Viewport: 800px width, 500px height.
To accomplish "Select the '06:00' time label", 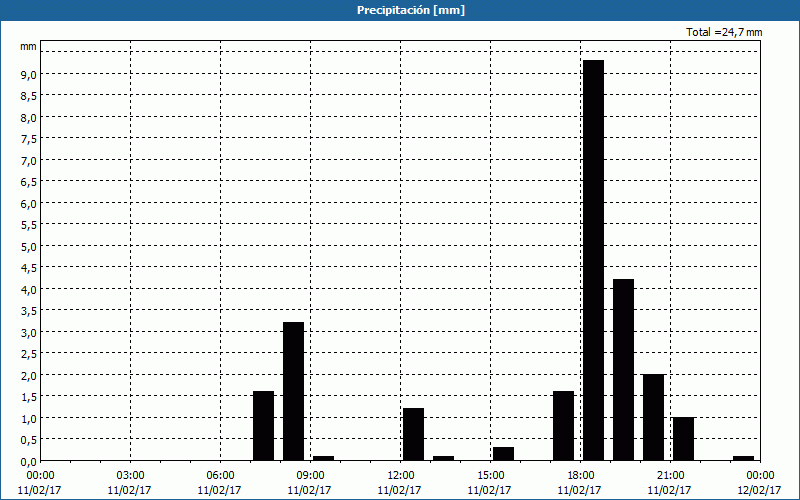I will pyautogui.click(x=220, y=476).
